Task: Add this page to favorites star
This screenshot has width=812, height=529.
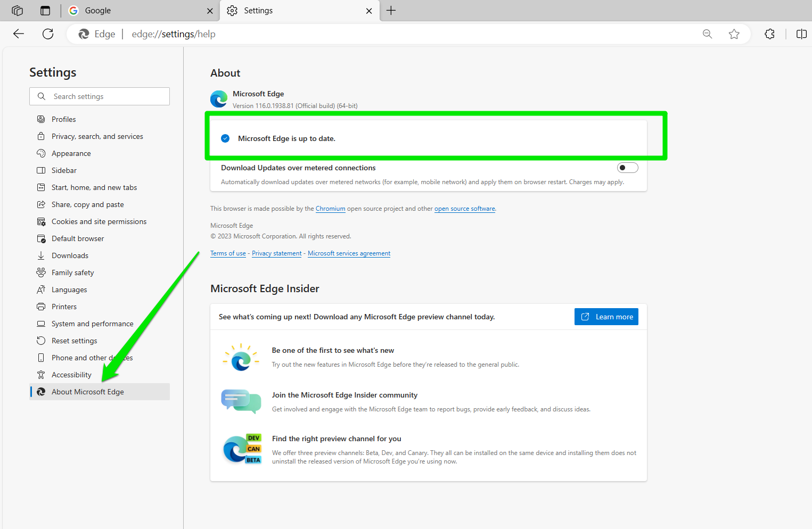Action: click(734, 34)
